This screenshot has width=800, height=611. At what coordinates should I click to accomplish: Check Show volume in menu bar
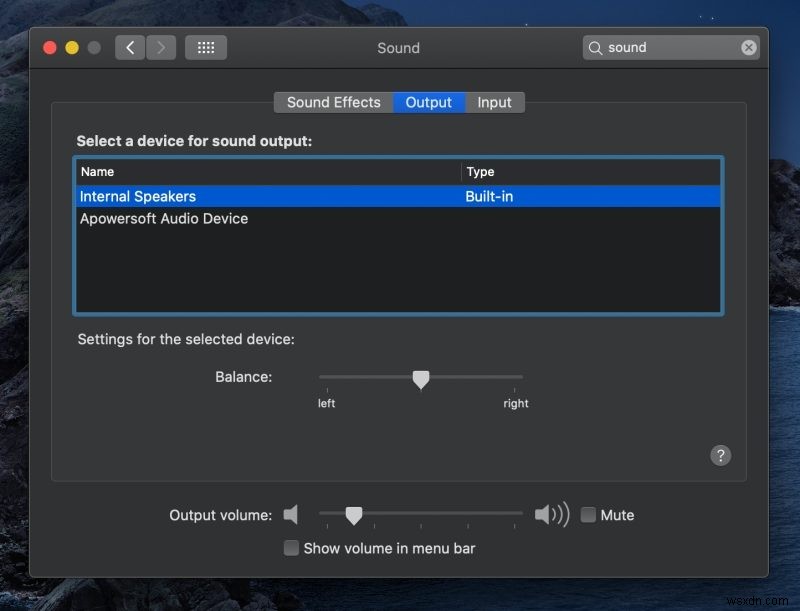291,548
